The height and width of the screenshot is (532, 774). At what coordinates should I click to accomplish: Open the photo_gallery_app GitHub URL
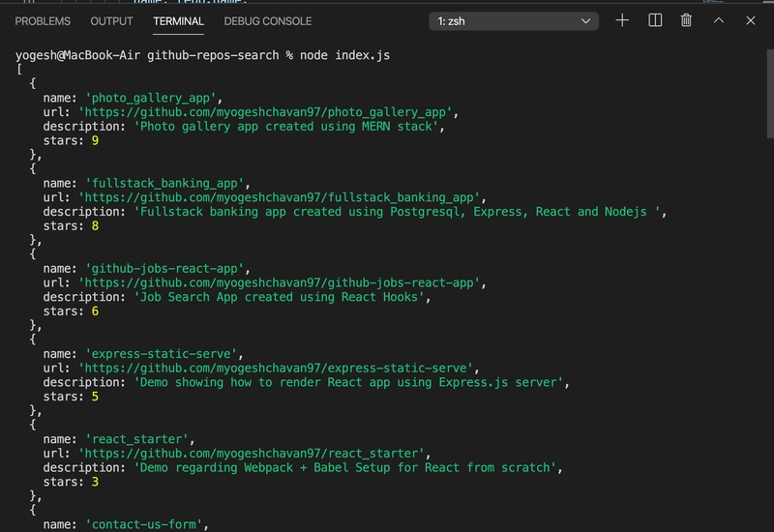click(x=265, y=112)
